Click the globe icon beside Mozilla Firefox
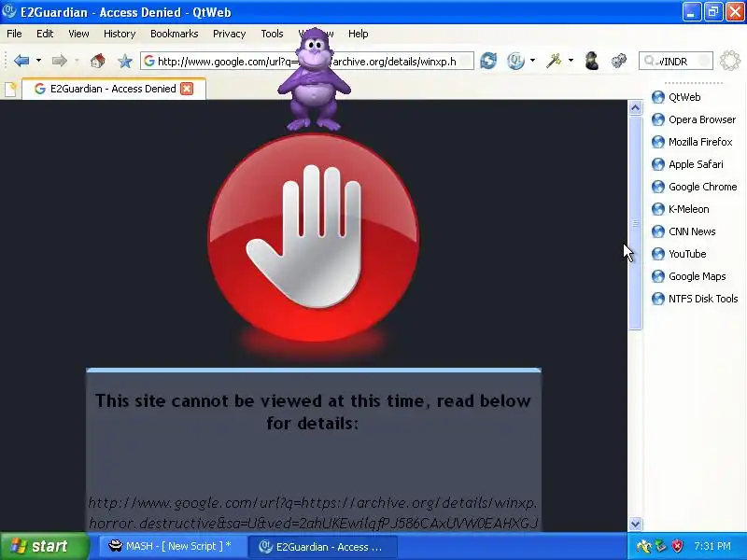Screen dimensions: 747x560 [658, 142]
